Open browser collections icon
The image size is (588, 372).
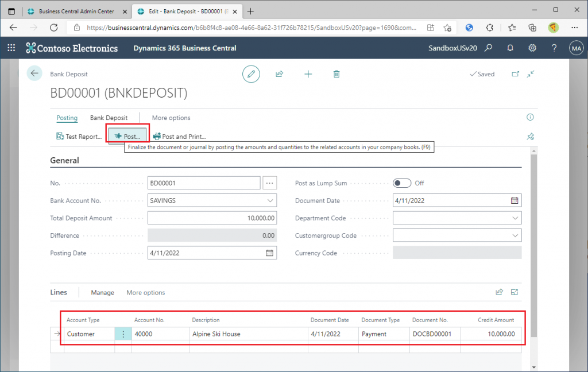pos(532,28)
